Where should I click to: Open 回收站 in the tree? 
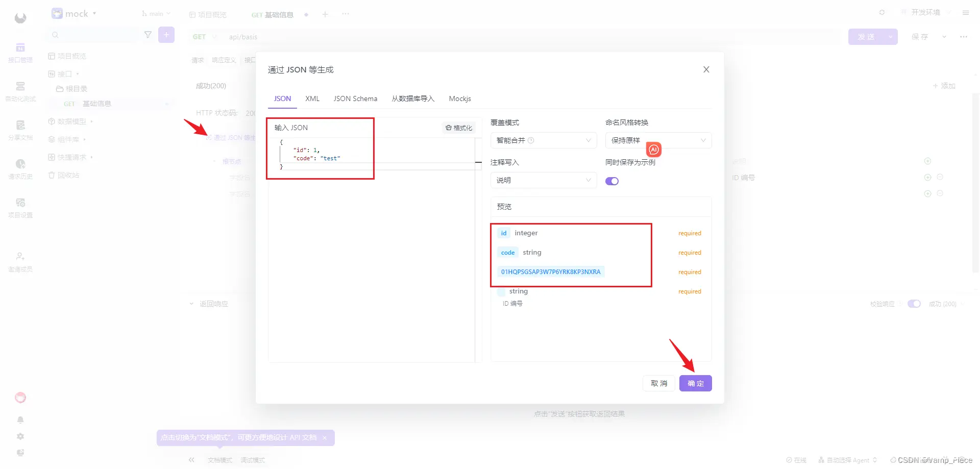pos(64,175)
